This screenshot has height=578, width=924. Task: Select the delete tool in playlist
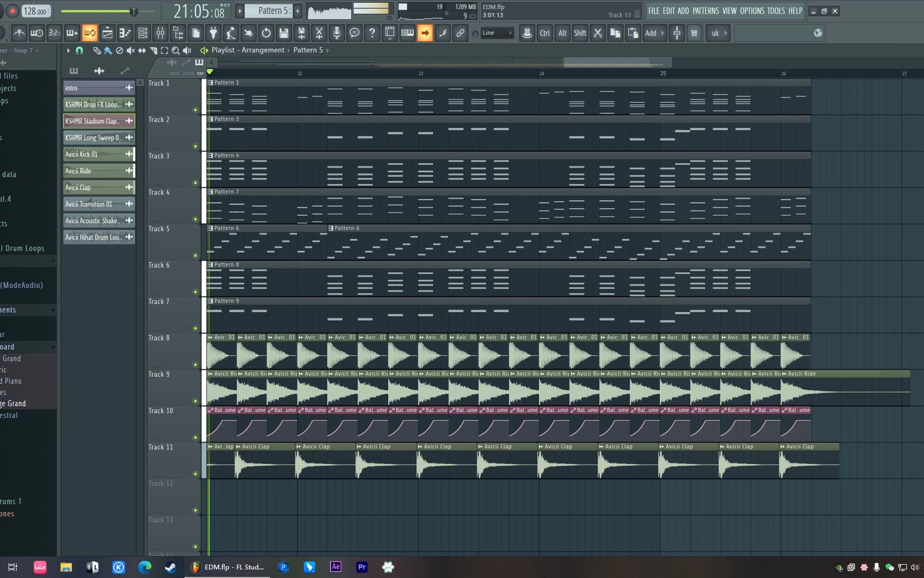pos(119,50)
